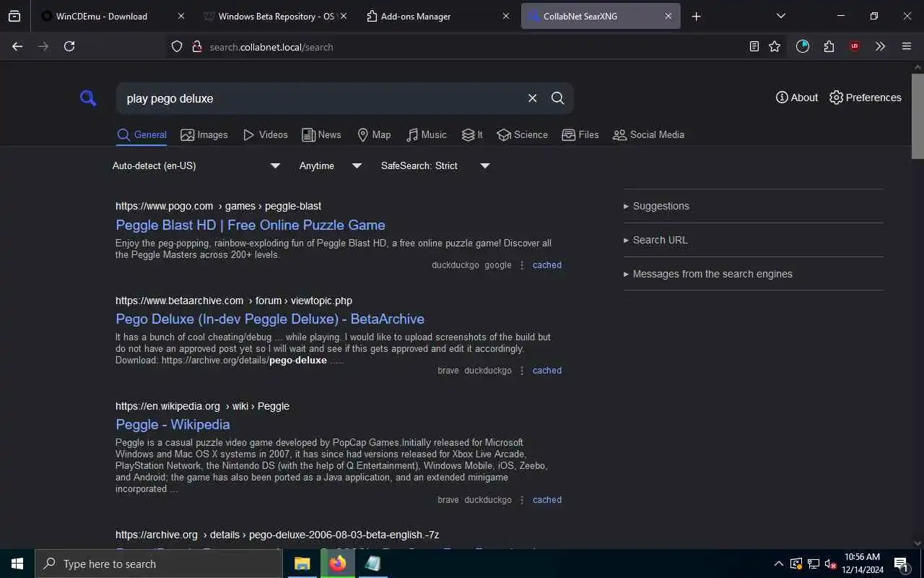Switch to It category
Image resolution: width=924 pixels, height=578 pixels.
click(472, 135)
